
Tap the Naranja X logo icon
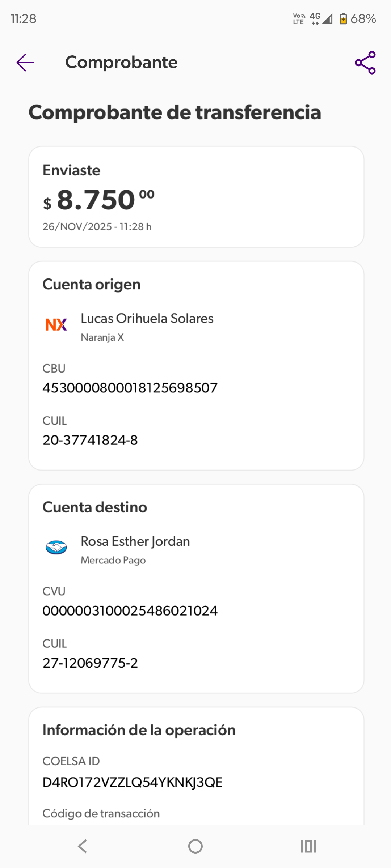56,324
